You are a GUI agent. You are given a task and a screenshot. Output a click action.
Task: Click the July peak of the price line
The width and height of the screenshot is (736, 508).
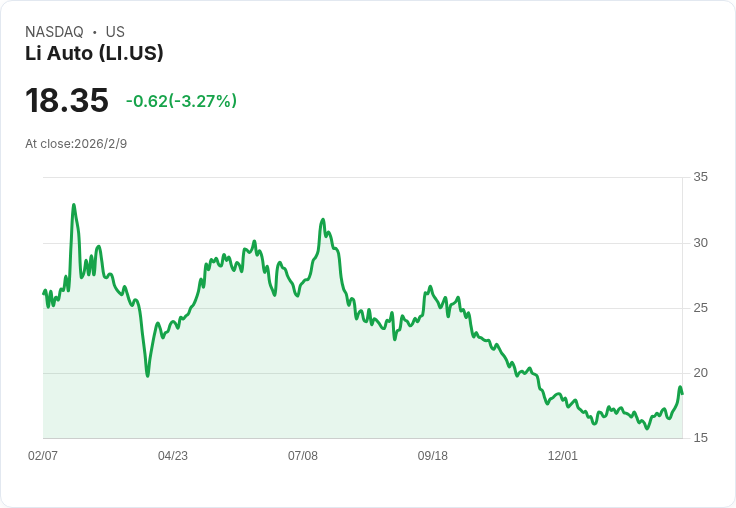(322, 220)
